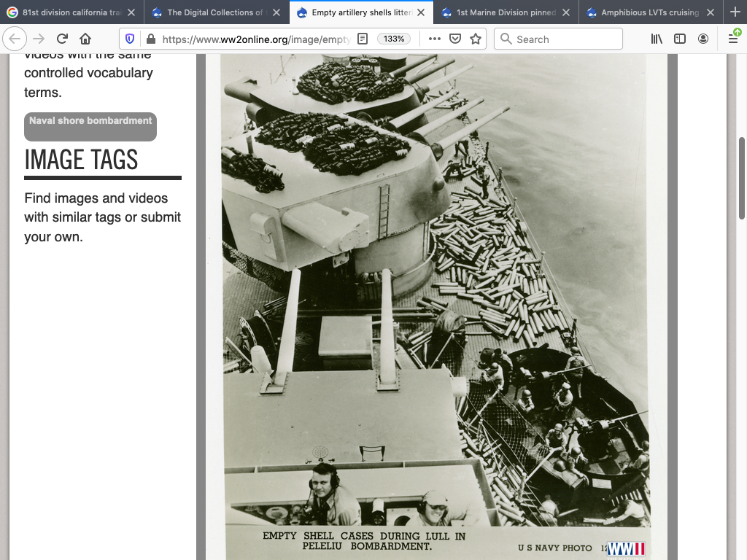This screenshot has height=560, width=747.
Task: Toggle the browser sidebar panel
Action: (680, 39)
